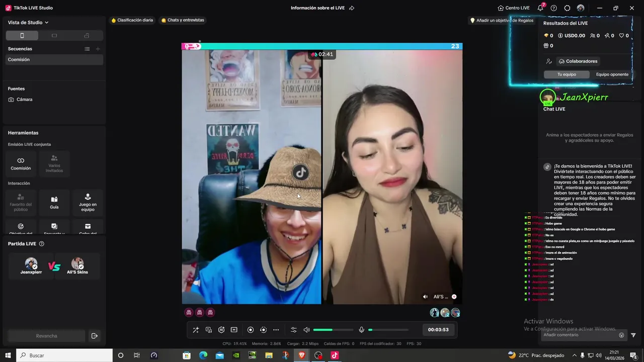Click the AI shield icon in the control bar
Image resolution: width=644 pixels, height=362 pixels.
[221, 330]
